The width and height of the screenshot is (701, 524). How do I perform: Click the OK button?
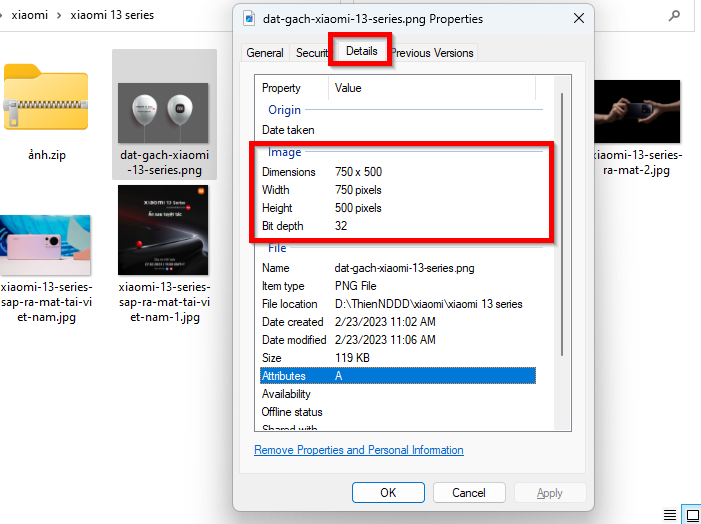click(x=388, y=493)
